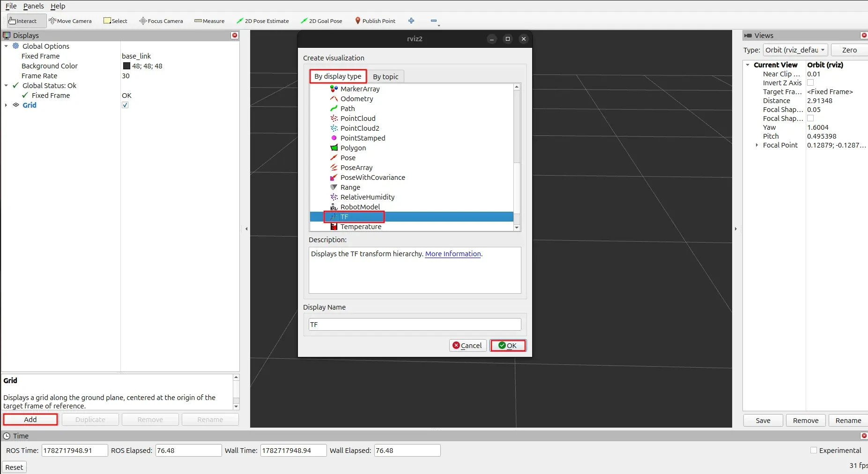Save the current view
The image size is (868, 474).
763,421
